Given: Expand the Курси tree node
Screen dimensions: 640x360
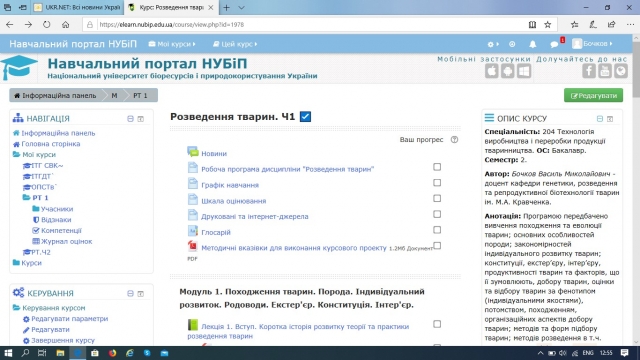Looking at the screenshot, I should (x=16, y=263).
